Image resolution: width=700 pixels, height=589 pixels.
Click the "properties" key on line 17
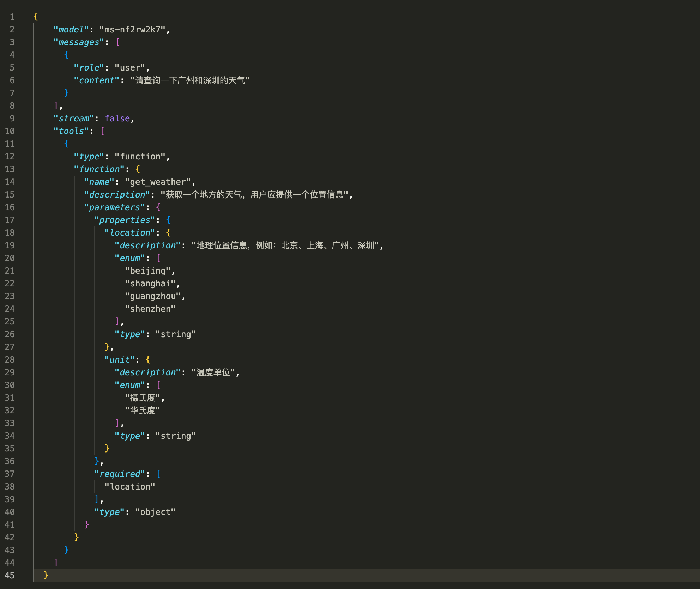coord(125,220)
